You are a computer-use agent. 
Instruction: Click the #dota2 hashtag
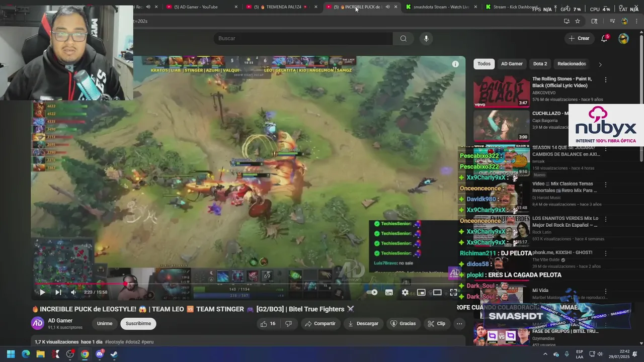point(132,342)
